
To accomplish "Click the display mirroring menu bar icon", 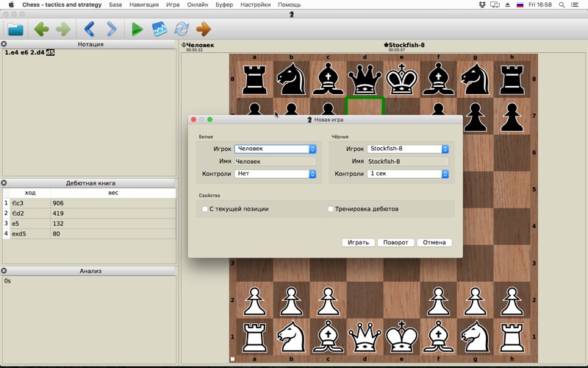I will [x=495, y=5].
